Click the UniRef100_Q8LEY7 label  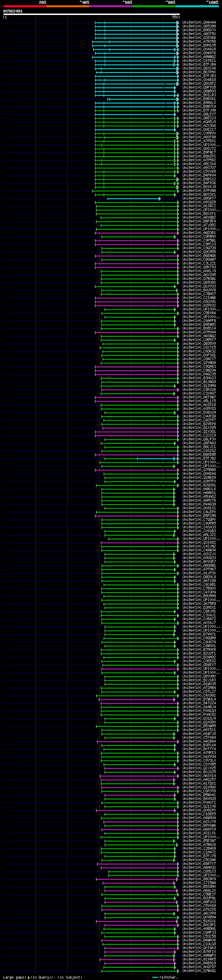[199, 114]
